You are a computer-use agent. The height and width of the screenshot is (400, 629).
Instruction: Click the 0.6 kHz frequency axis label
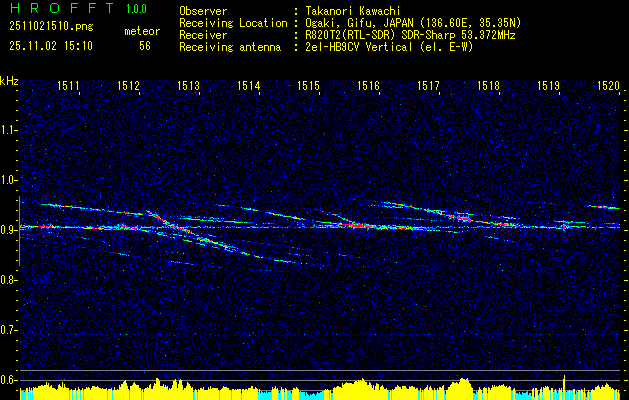click(9, 380)
